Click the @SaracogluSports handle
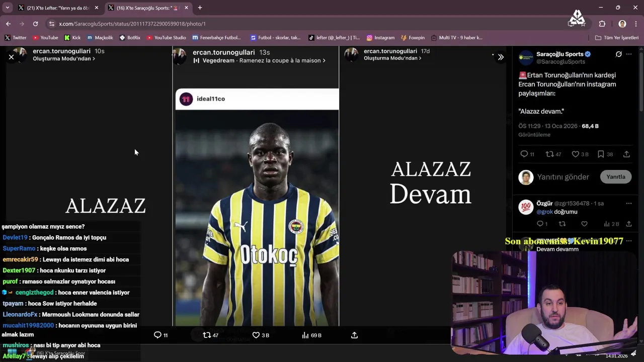The height and width of the screenshot is (362, 644). click(x=560, y=61)
